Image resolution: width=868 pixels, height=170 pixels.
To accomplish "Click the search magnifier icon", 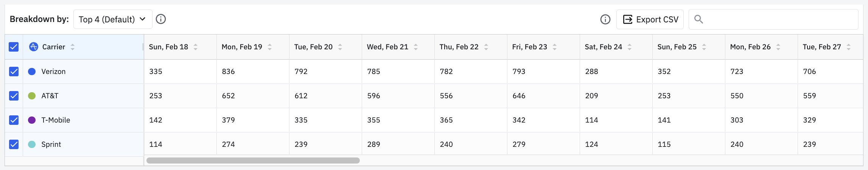I will click(698, 19).
